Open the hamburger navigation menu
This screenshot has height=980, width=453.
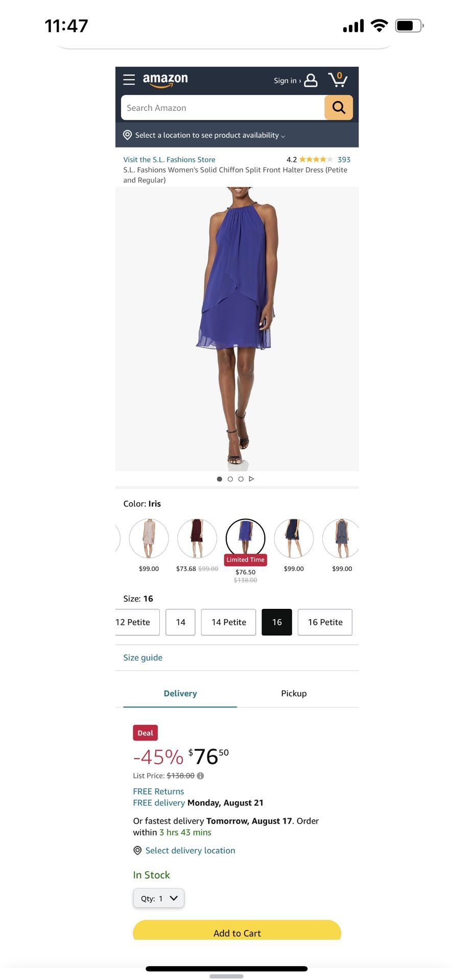click(x=129, y=80)
